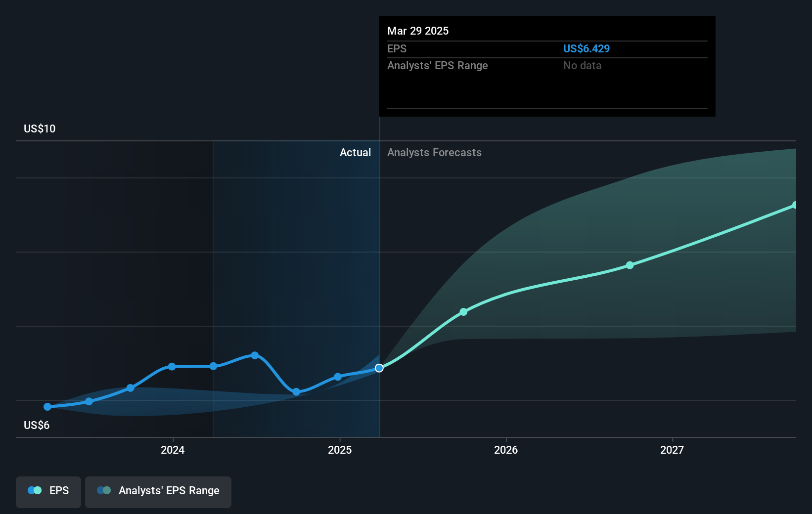Select the EPS data point in the second quarter of 2024

213,366
